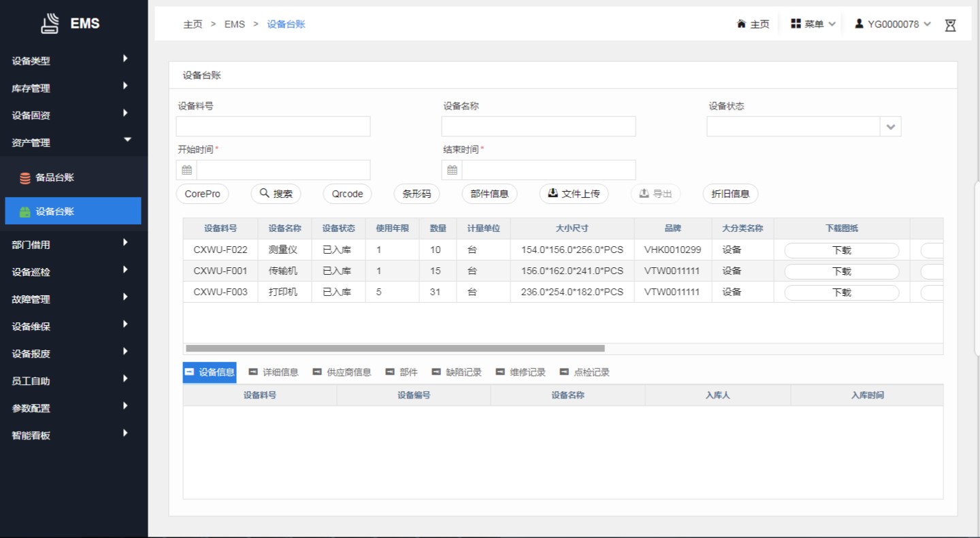Screen dimensions: 980x538
Task: Focus the 设备名称 input field
Action: click(538, 127)
